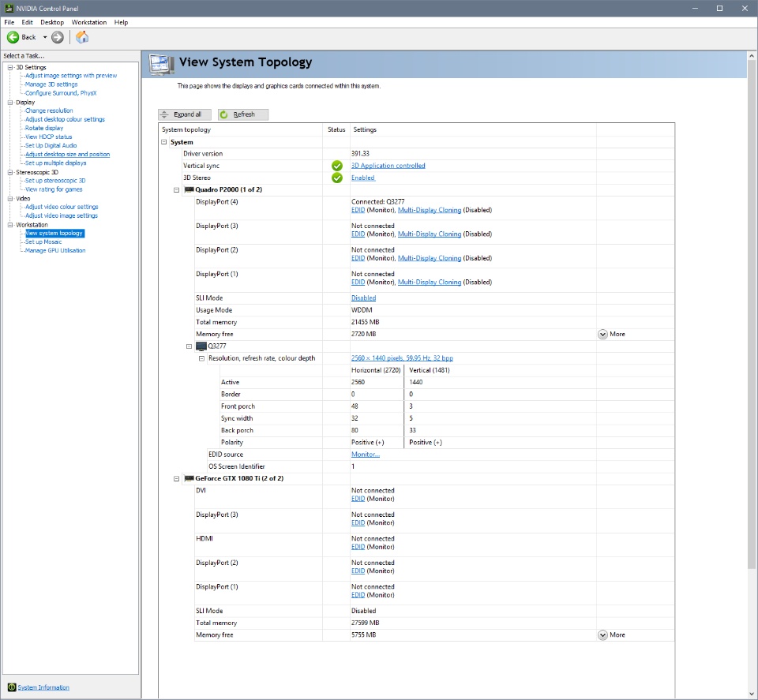Viewport: 758px width, 700px height.
Task: Click EDID link for GeForce HDMI port
Action: 358,547
